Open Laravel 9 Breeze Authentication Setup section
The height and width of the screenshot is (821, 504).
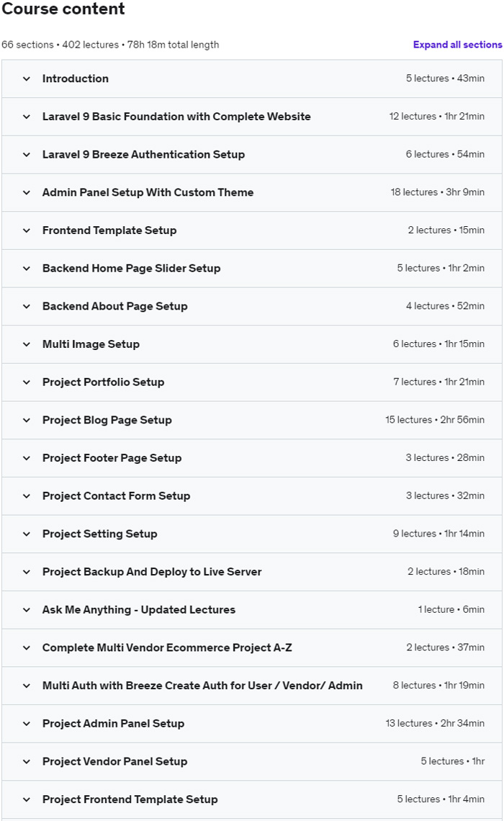[x=143, y=155]
